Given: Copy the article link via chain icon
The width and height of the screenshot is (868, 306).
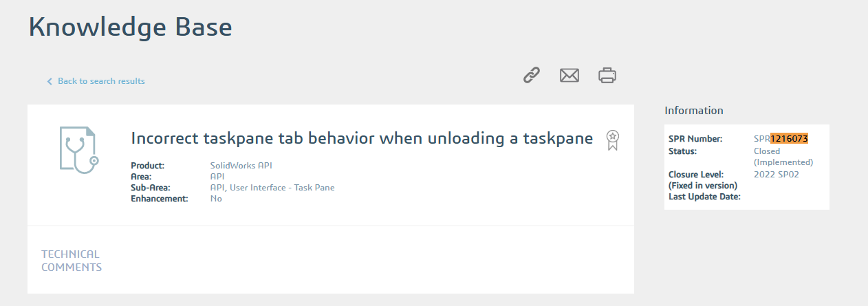Looking at the screenshot, I should [x=532, y=75].
